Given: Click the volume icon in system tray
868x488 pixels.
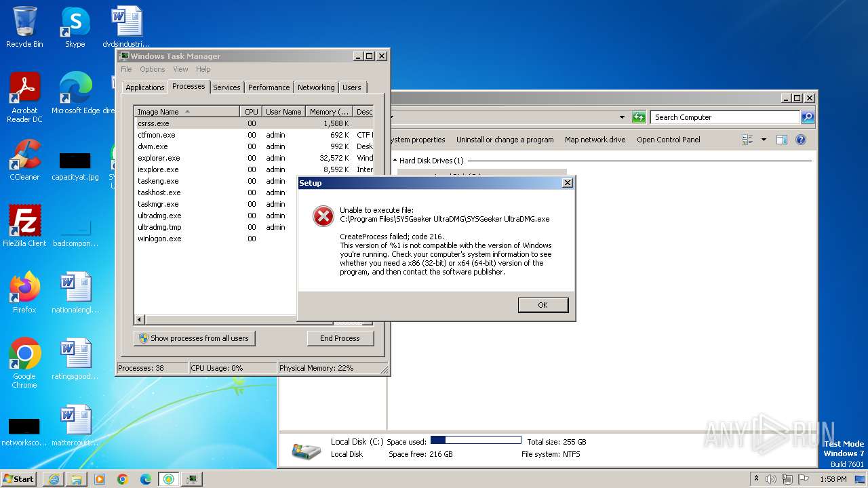Looking at the screenshot, I should pyautogui.click(x=771, y=479).
